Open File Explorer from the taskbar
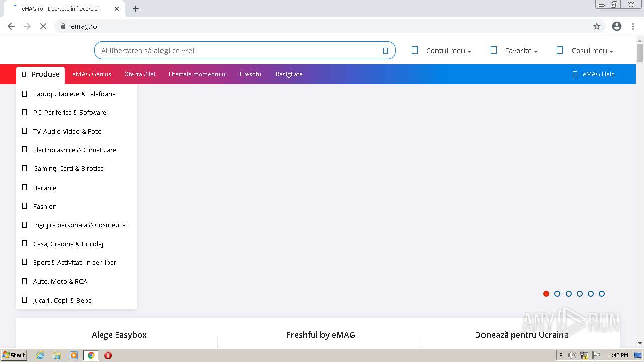 coord(57,355)
